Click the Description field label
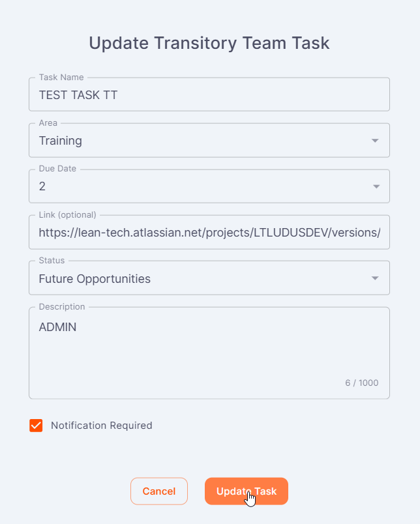 point(62,306)
